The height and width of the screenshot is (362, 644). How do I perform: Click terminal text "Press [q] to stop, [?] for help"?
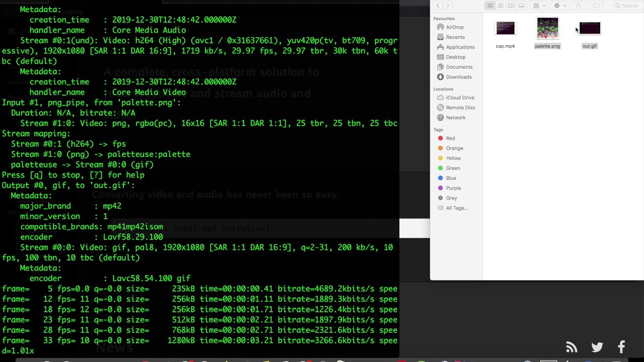point(73,175)
